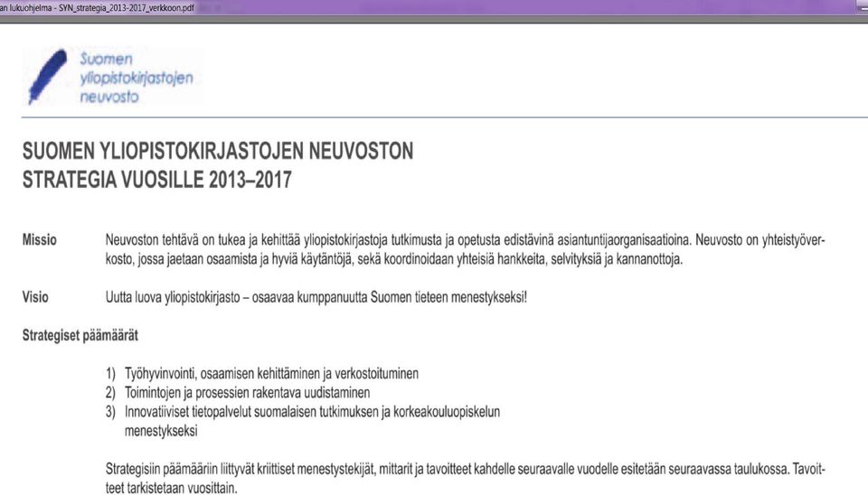This screenshot has height=495, width=868.
Task: Click the Strategiset päämäärät heading
Action: pyautogui.click(x=80, y=336)
